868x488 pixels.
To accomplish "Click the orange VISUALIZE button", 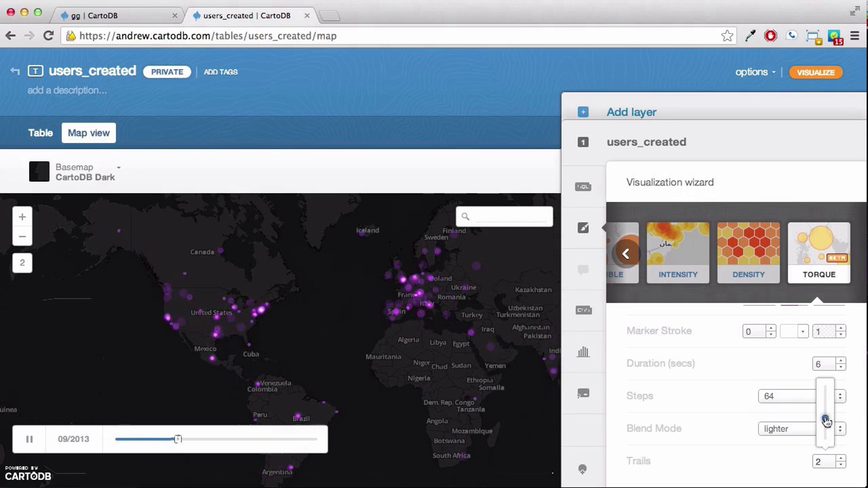I will click(x=816, y=72).
